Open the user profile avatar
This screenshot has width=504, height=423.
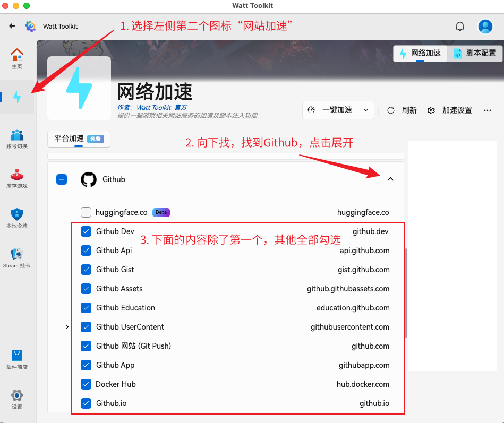(x=485, y=26)
